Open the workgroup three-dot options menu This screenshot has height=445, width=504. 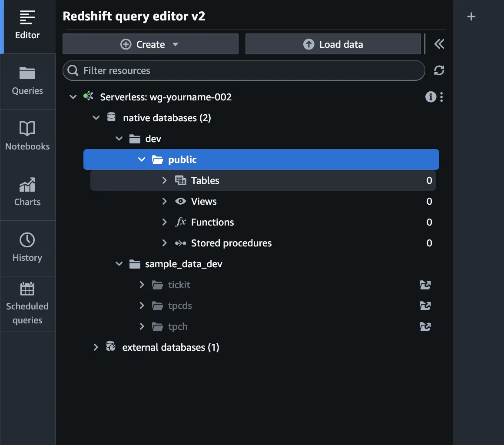[441, 97]
